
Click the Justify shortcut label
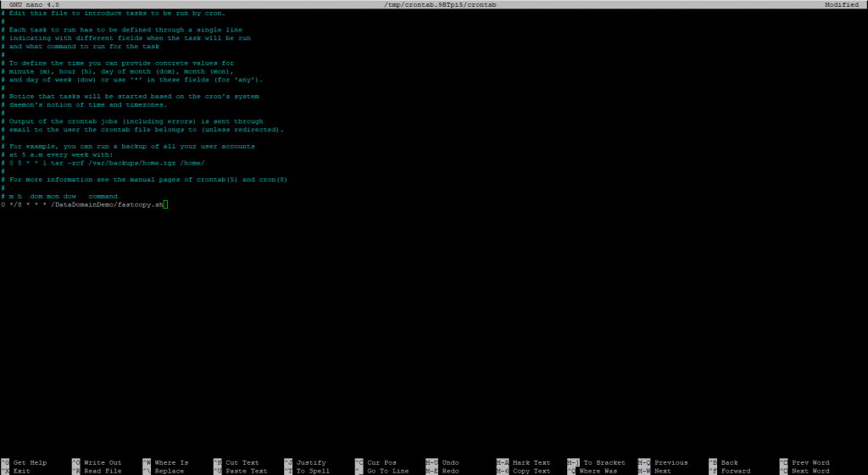pos(310,462)
